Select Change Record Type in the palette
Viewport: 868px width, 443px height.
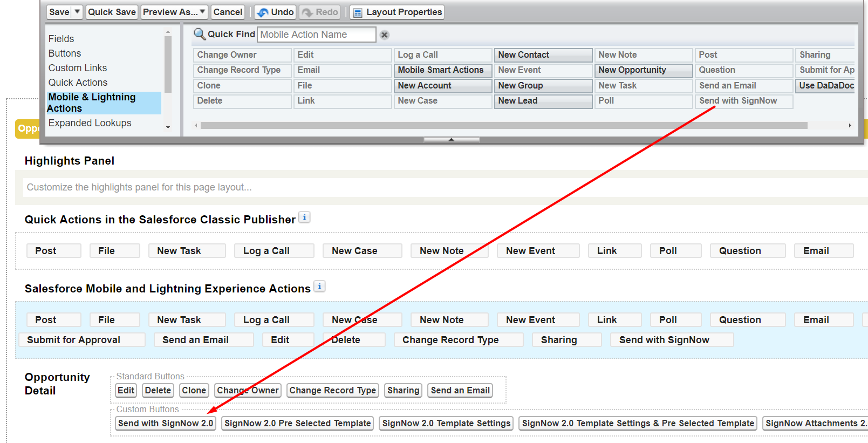(x=242, y=70)
